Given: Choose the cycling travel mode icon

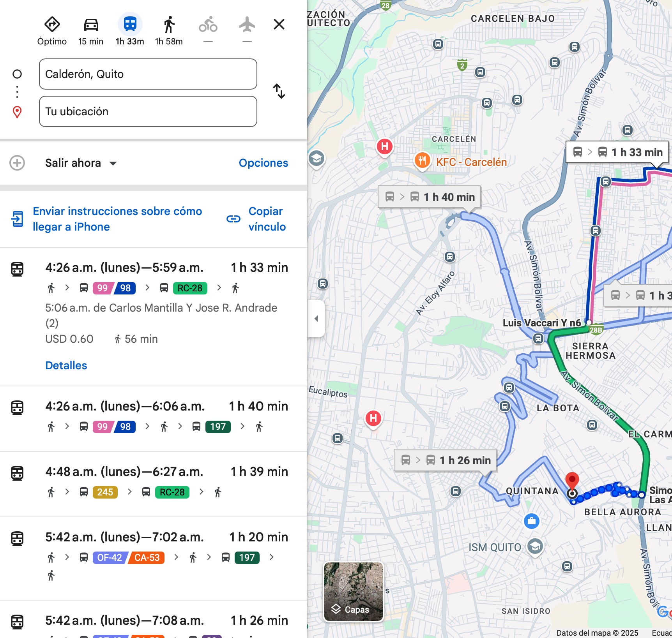Looking at the screenshot, I should 208,25.
